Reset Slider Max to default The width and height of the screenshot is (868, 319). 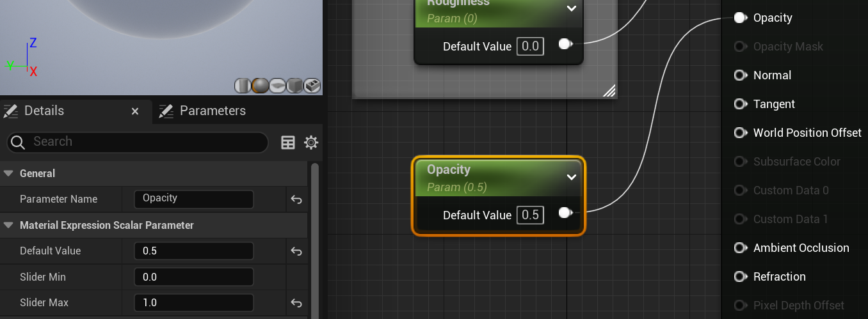tap(296, 303)
